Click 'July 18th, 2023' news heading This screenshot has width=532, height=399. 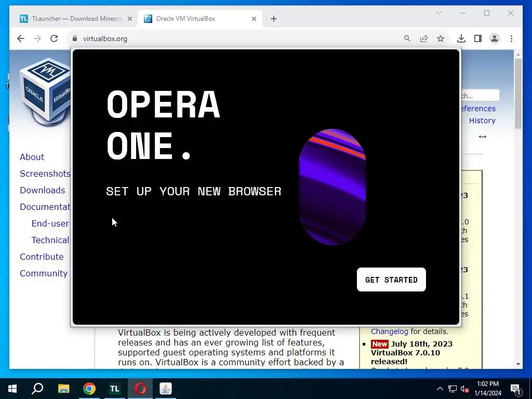pos(422,344)
